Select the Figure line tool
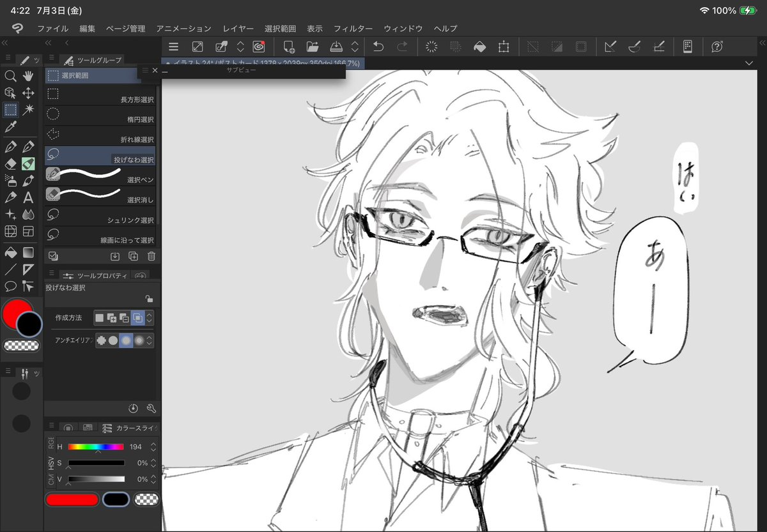Viewport: 767px width, 532px height. (10, 269)
